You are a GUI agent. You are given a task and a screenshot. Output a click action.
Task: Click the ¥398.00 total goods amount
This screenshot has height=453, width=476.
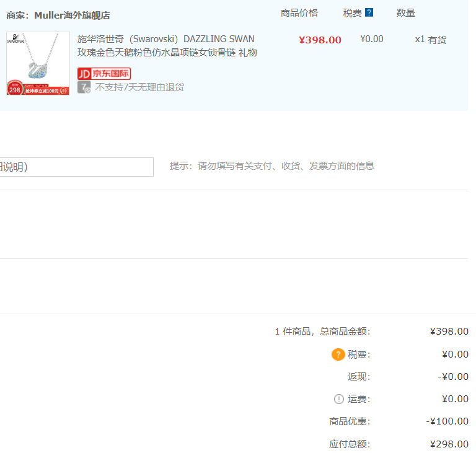pos(449,332)
